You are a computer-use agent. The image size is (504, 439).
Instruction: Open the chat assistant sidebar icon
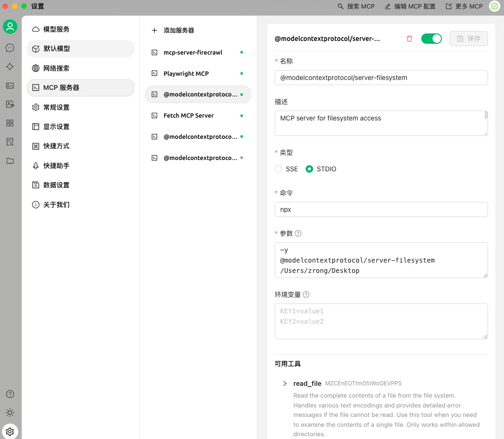[x=10, y=48]
